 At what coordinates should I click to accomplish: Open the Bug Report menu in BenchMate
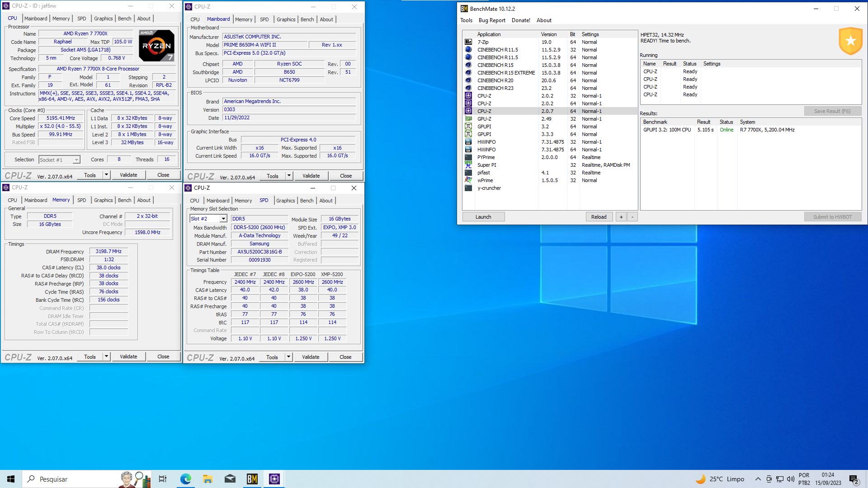[492, 20]
